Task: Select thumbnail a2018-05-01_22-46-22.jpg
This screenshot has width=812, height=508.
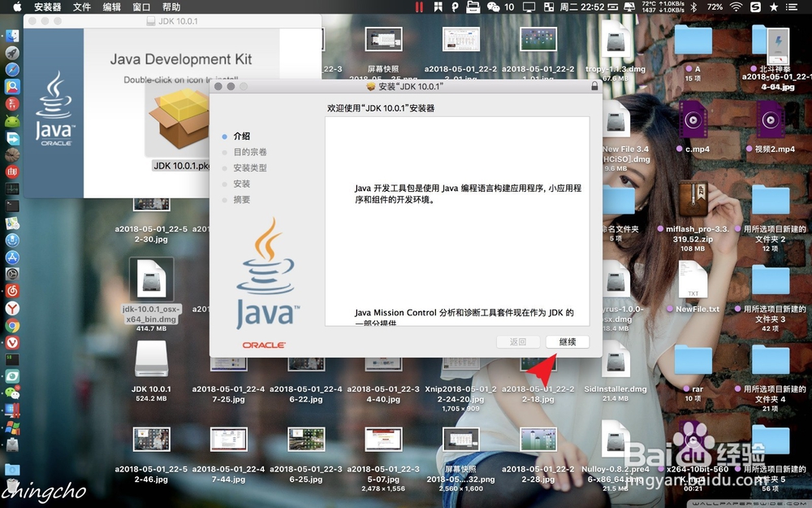Action: [x=306, y=364]
